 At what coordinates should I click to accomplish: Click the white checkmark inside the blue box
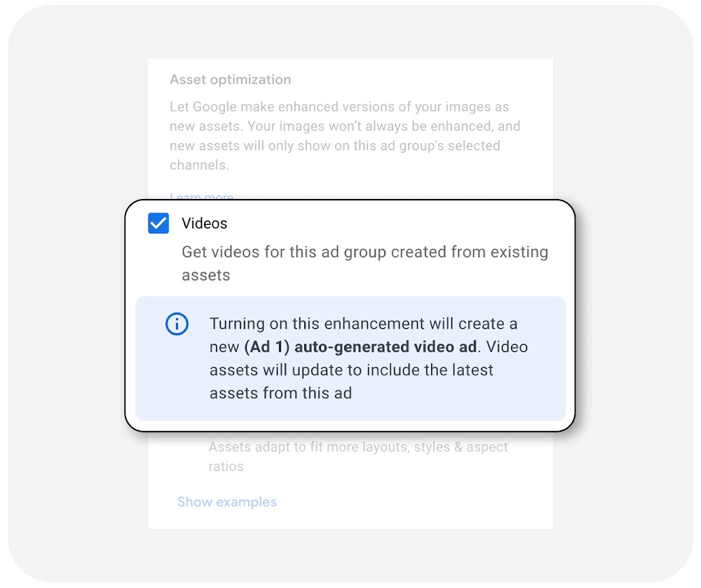click(158, 223)
